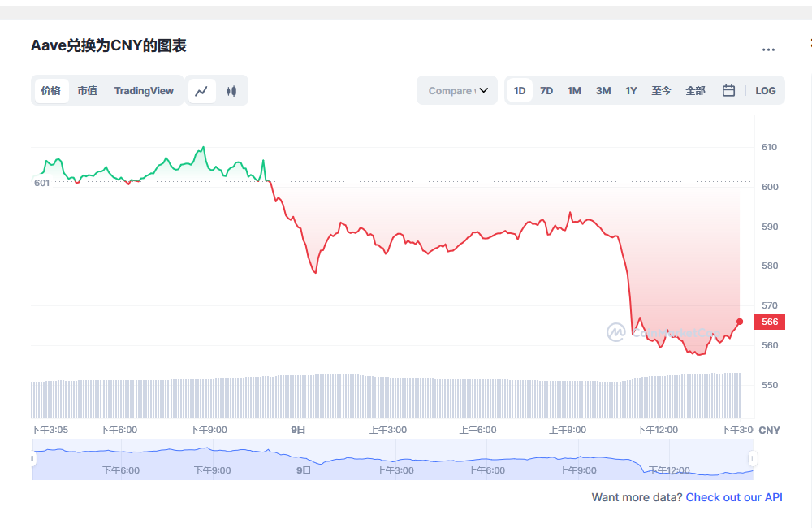812x528 pixels.
Task: Select the 1D time range
Action: (x=520, y=91)
